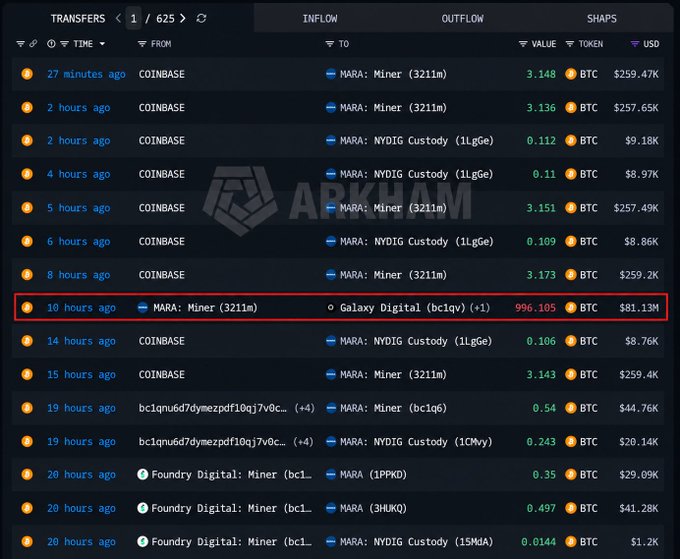Image resolution: width=680 pixels, height=559 pixels.
Task: Open bc1qnu6d7 address sending 0.54 BTC
Action: 212,408
